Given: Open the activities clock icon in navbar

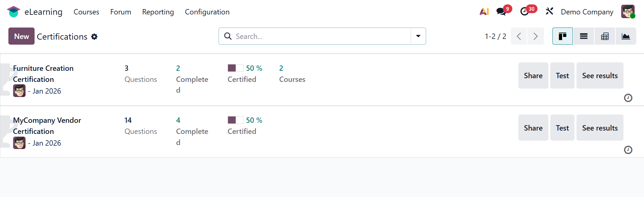Looking at the screenshot, I should pyautogui.click(x=524, y=12).
